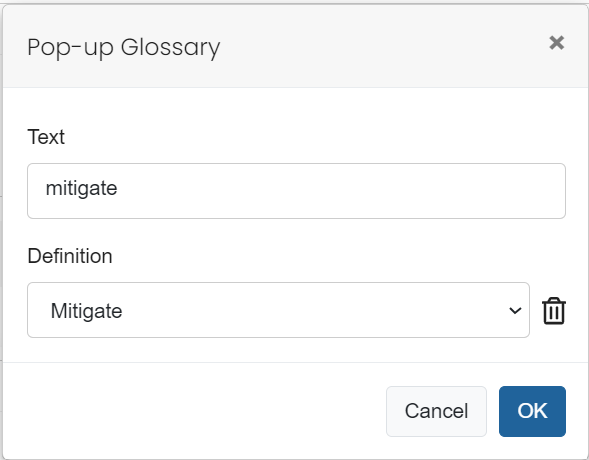Image resolution: width=589 pixels, height=460 pixels.
Task: Close the Pop-up Glossary dialog
Action: pyautogui.click(x=556, y=43)
